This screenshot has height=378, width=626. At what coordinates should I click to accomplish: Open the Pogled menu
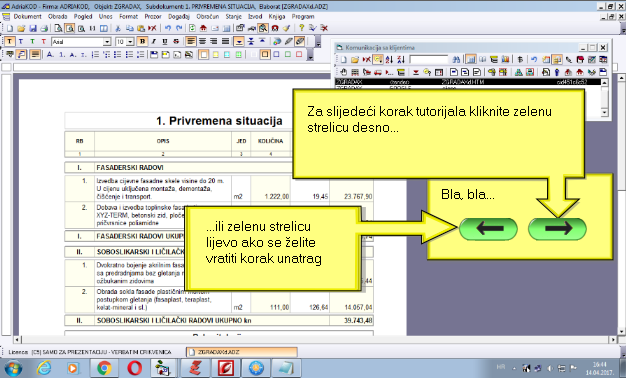83,17
